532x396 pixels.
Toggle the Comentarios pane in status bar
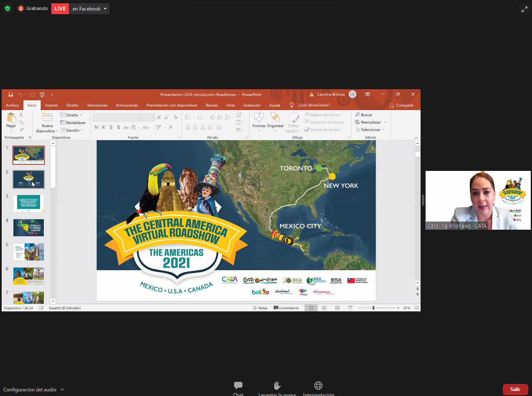[x=286, y=308]
